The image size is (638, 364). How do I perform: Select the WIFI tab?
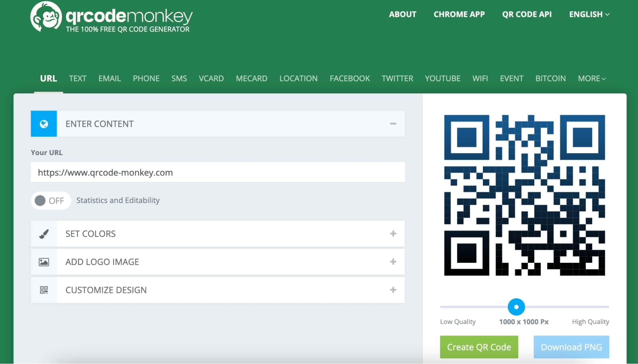coord(480,78)
